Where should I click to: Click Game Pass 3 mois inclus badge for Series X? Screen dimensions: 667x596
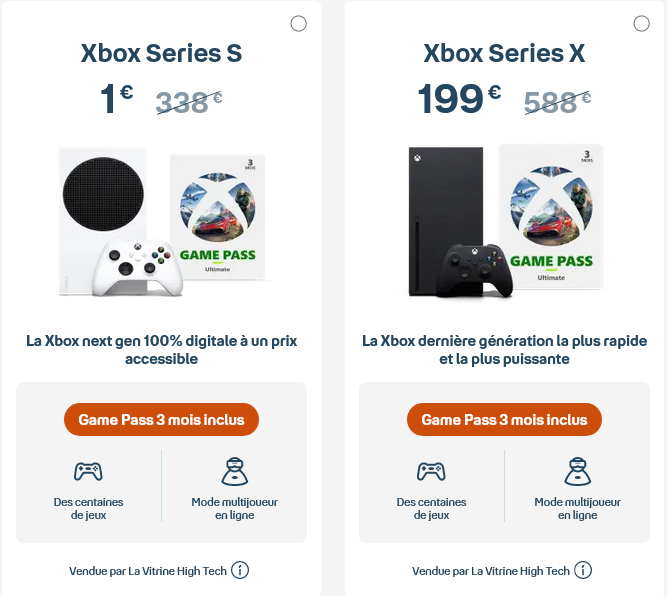504,420
